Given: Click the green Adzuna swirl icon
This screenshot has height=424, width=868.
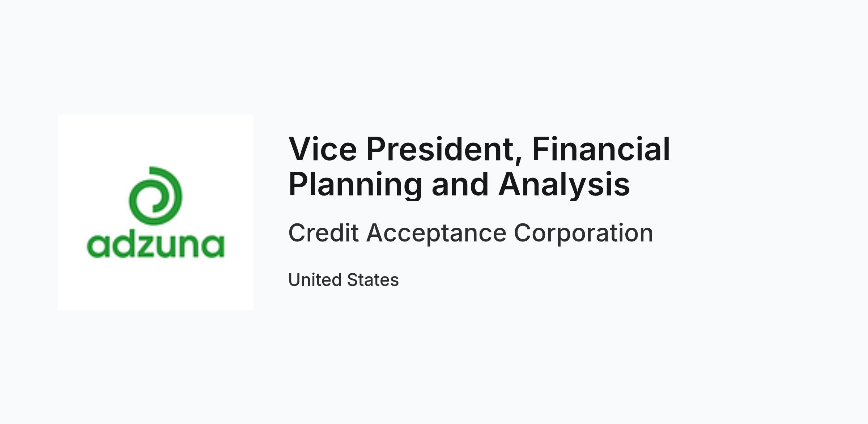Looking at the screenshot, I should [x=156, y=196].
